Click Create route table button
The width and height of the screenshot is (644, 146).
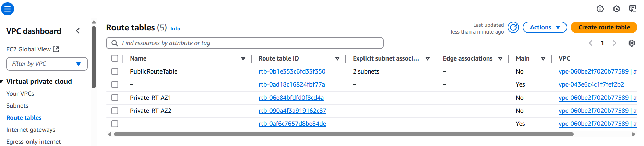604,27
